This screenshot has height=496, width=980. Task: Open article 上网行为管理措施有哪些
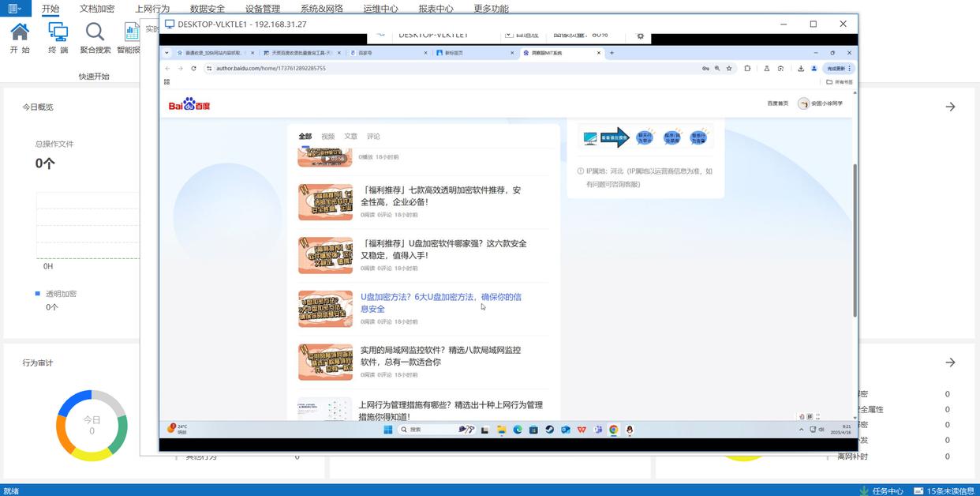pyautogui.click(x=451, y=411)
